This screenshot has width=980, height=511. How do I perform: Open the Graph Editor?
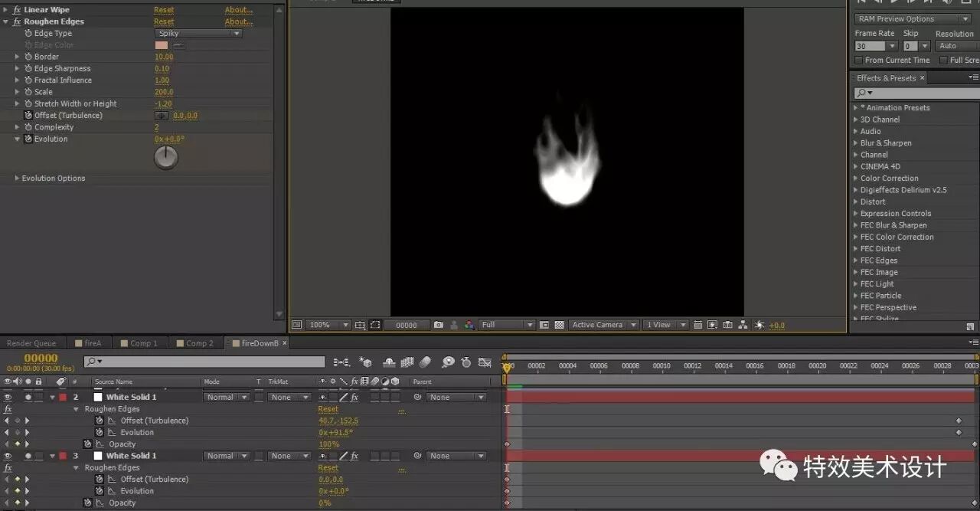(484, 362)
